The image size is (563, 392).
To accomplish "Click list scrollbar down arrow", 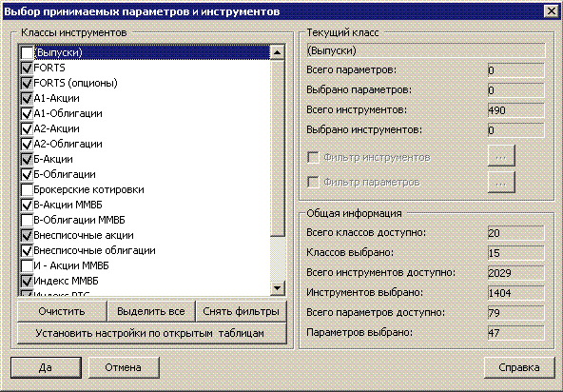I will [x=277, y=288].
